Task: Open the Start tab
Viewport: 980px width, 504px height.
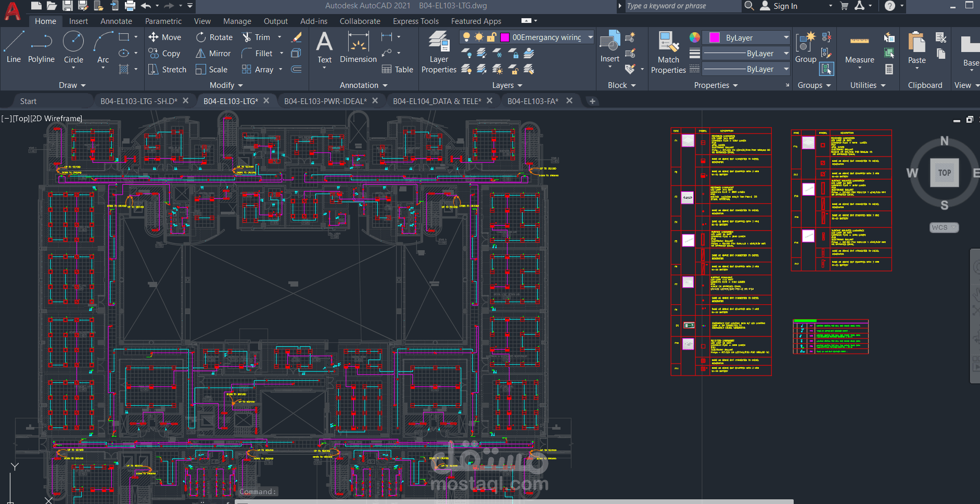Action: coord(28,101)
